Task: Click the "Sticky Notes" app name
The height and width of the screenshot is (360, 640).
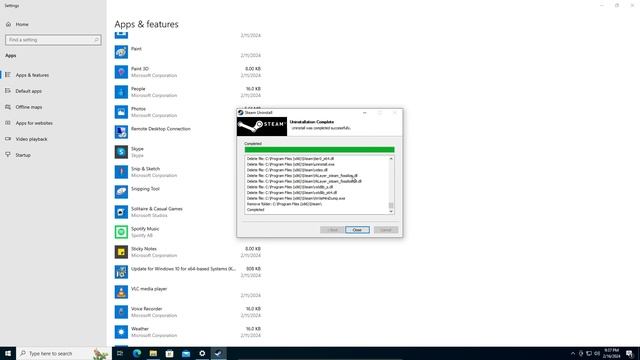Action: tap(144, 249)
